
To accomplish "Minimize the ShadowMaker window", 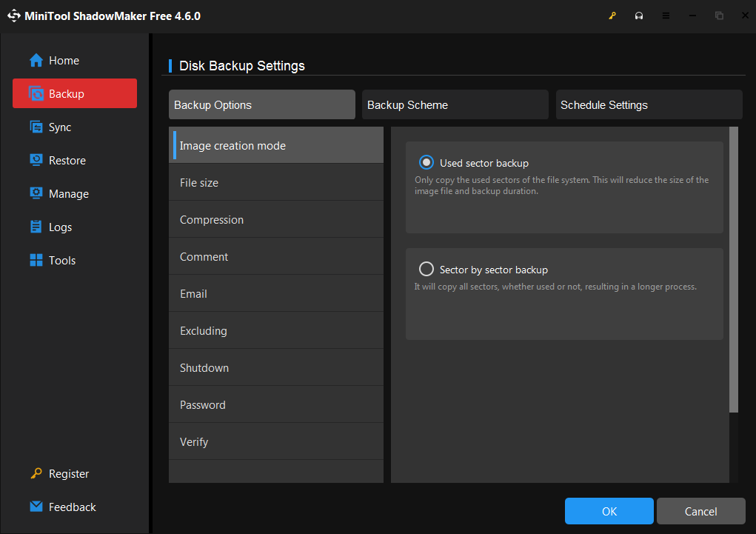I will tap(692, 16).
